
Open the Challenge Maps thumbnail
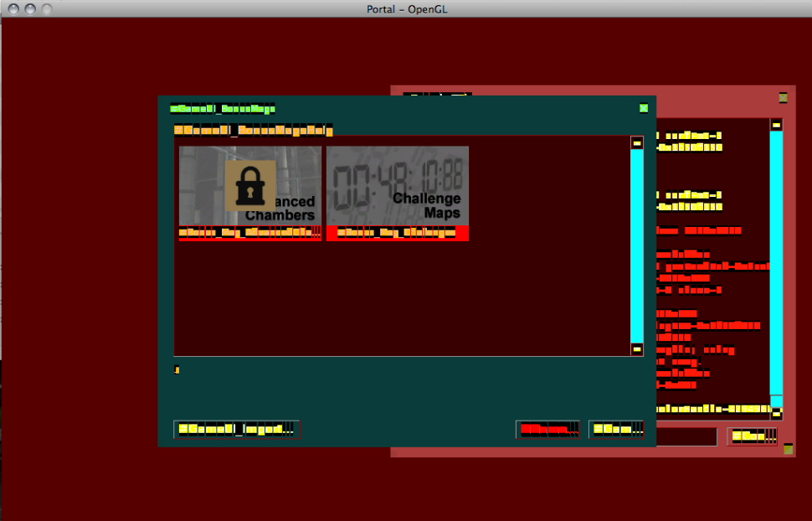[x=397, y=186]
